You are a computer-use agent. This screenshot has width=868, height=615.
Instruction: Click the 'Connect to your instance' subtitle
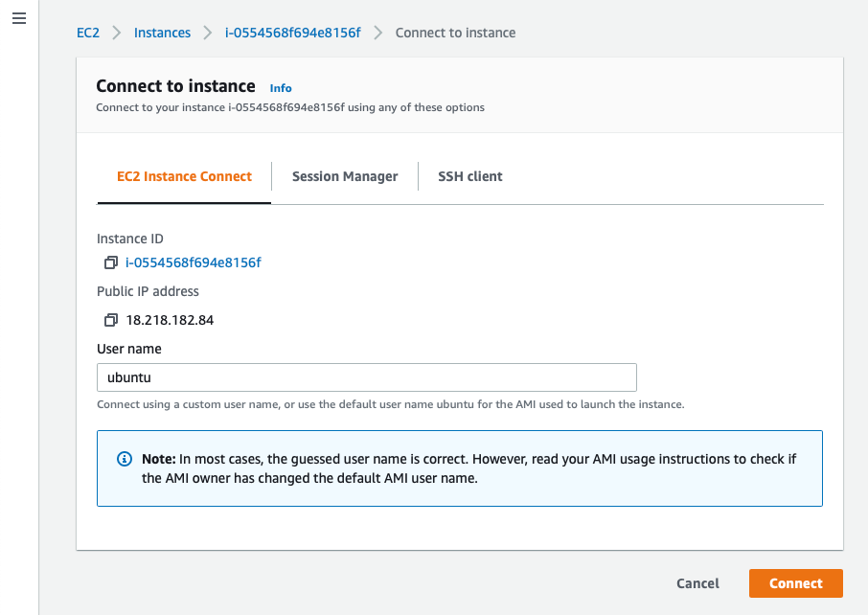click(290, 107)
